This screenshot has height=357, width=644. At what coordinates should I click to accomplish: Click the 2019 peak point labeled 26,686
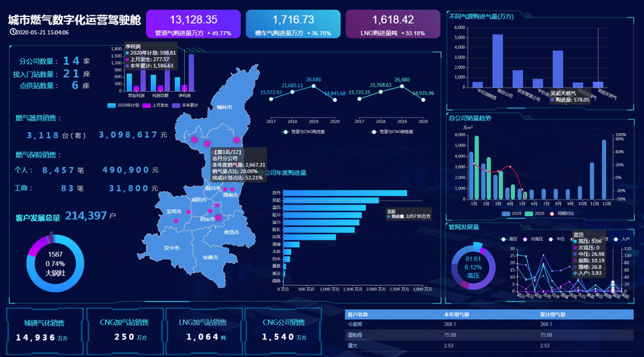[313, 86]
